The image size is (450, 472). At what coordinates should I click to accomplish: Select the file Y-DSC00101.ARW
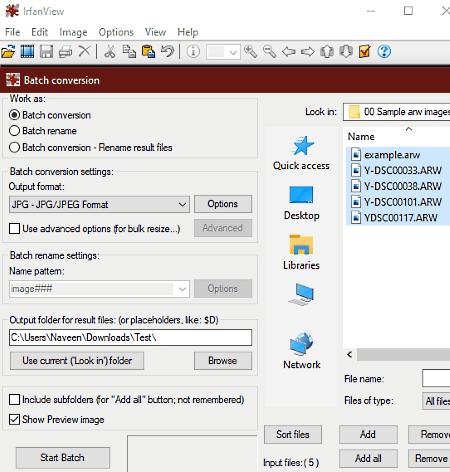398,202
